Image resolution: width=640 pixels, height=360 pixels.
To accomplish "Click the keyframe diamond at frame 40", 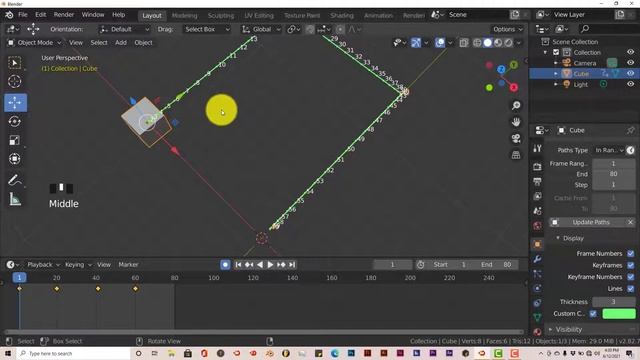I will (98, 289).
